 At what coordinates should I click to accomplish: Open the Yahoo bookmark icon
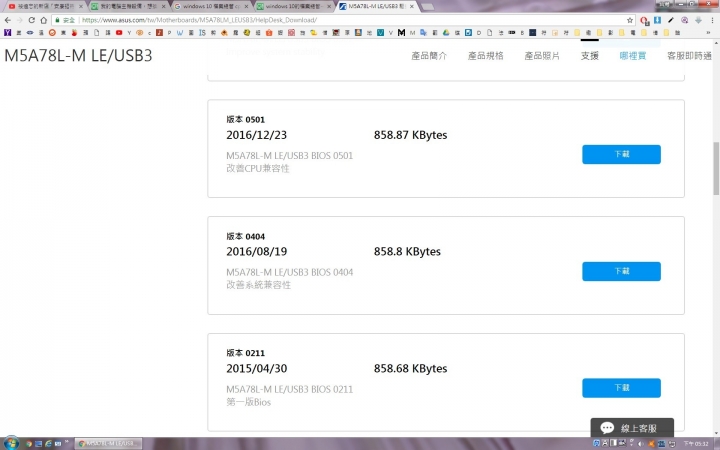pyautogui.click(x=7, y=33)
